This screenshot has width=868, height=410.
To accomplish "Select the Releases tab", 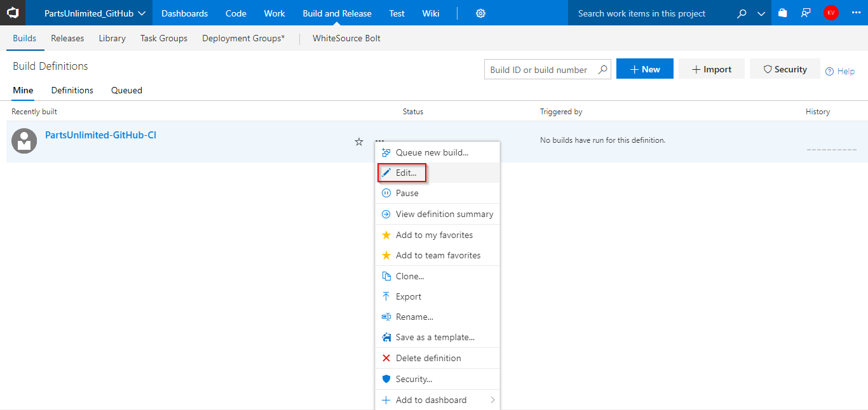I will [x=67, y=38].
